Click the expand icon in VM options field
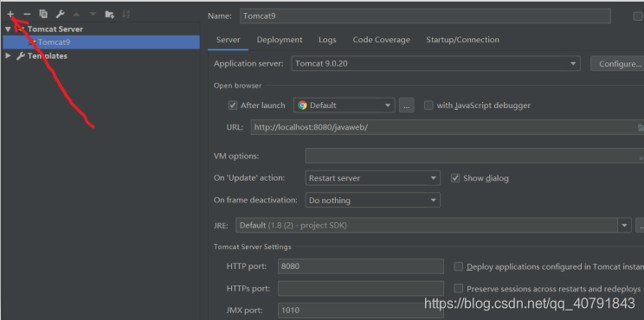The image size is (644, 320). [x=641, y=157]
